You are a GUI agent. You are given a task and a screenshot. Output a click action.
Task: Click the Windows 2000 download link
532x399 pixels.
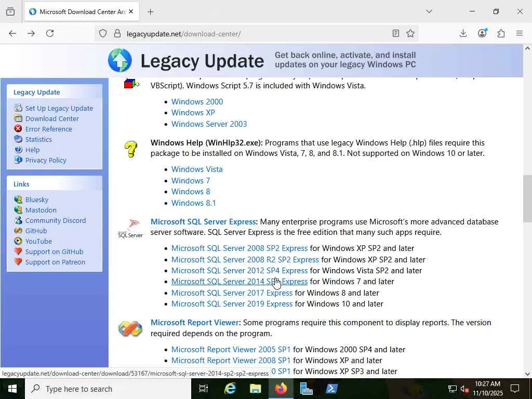tap(197, 102)
